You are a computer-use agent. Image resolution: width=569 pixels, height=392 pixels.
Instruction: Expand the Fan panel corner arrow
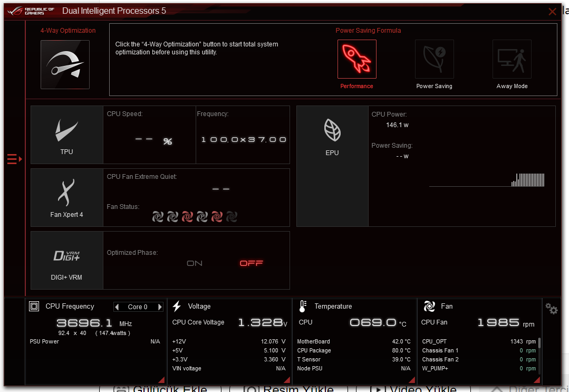tap(537, 380)
